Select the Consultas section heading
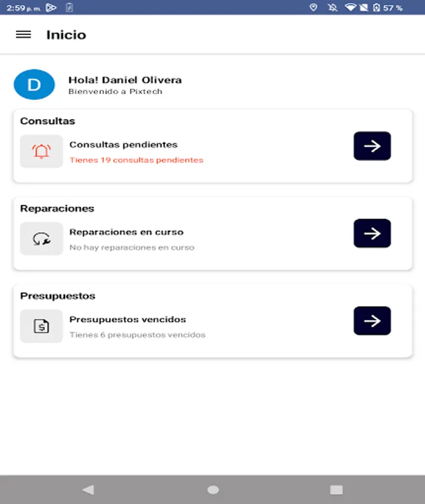 click(x=47, y=121)
